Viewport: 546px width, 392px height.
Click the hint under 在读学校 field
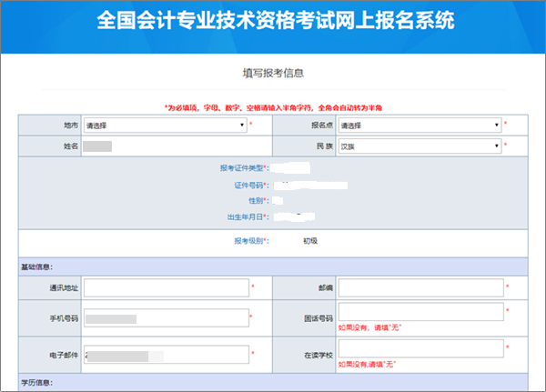367,364
